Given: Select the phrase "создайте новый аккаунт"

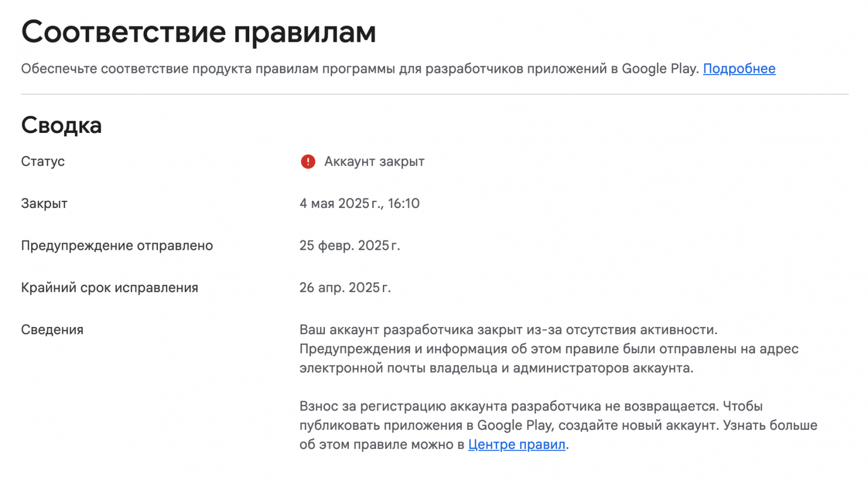Looking at the screenshot, I should pos(634,425).
